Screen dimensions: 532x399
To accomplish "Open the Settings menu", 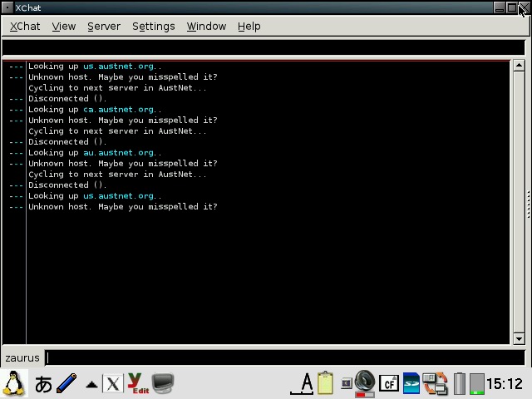I will point(153,26).
